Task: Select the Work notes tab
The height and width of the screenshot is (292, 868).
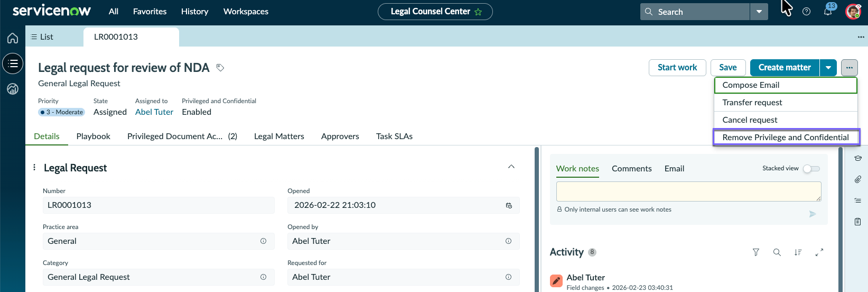Action: point(577,169)
